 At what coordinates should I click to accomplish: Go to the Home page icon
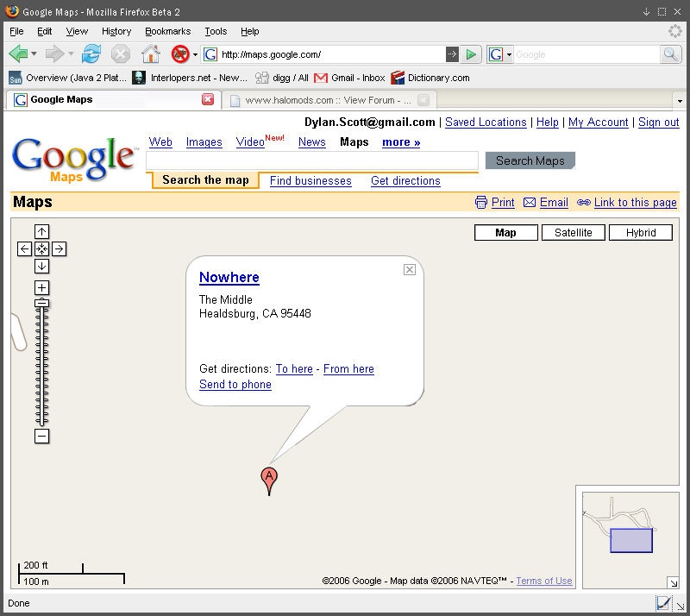point(150,54)
